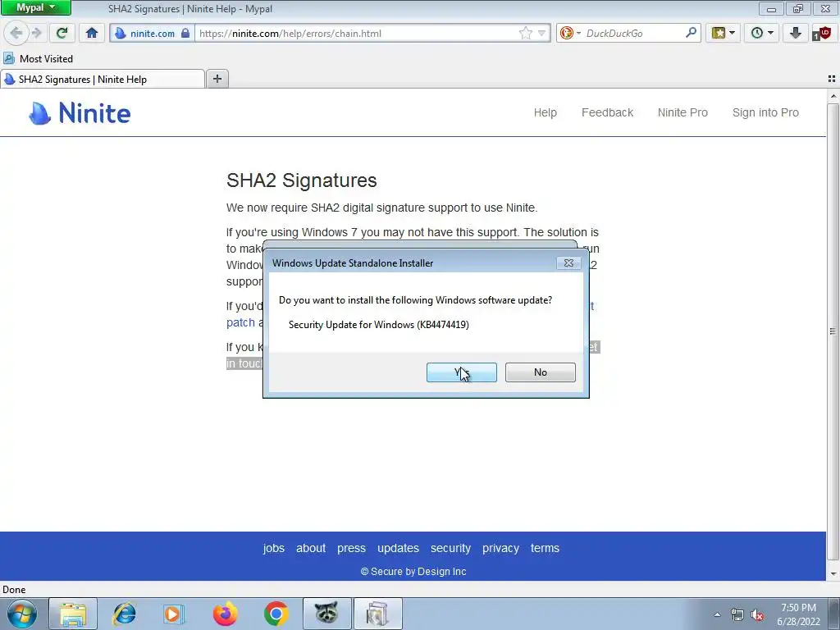The width and height of the screenshot is (840, 630).
Task: Open Windows Media Player from the taskbar
Action: [174, 614]
